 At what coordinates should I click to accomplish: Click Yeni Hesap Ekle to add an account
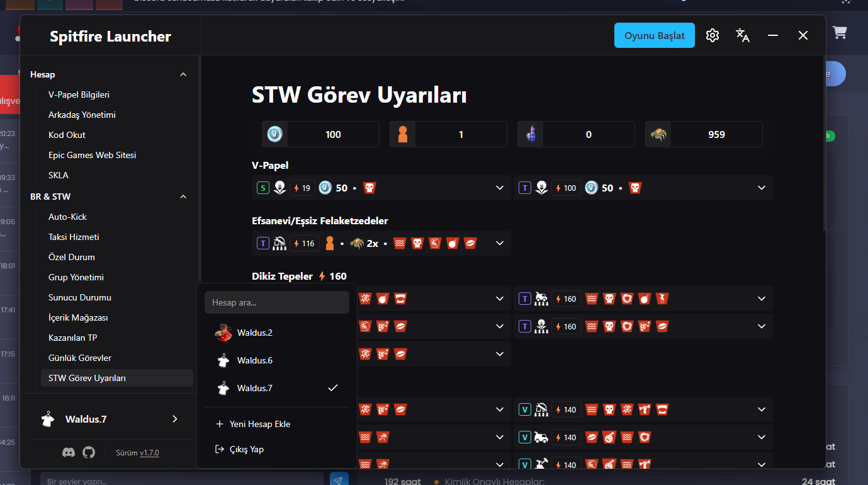[277, 424]
